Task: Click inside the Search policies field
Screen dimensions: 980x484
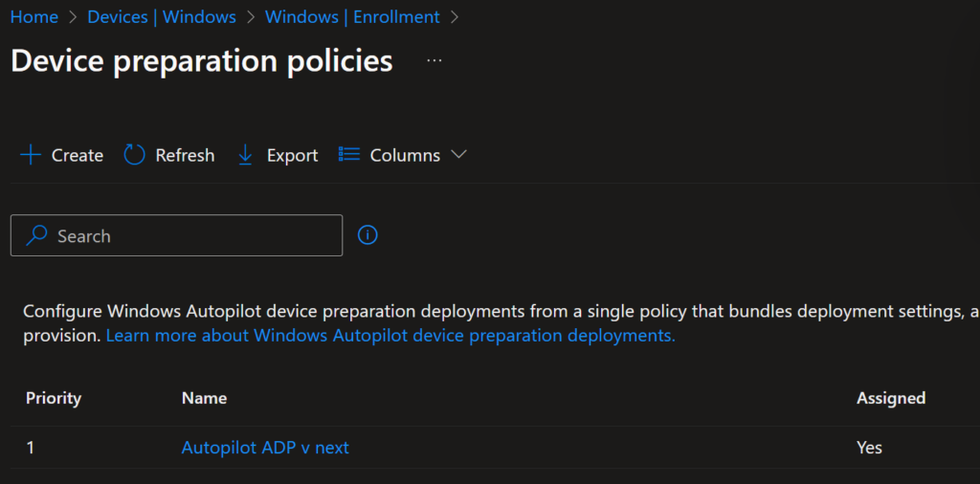Action: point(176,235)
